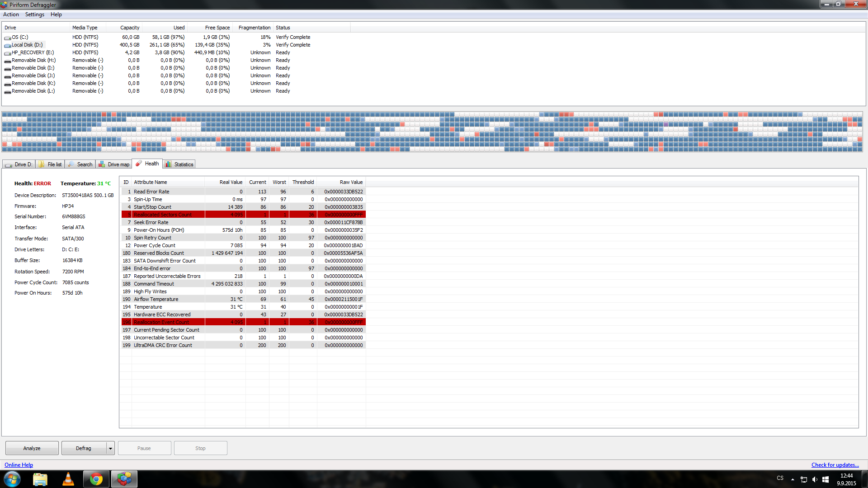868x488 pixels.
Task: Open the Action menu
Action: tap(11, 14)
